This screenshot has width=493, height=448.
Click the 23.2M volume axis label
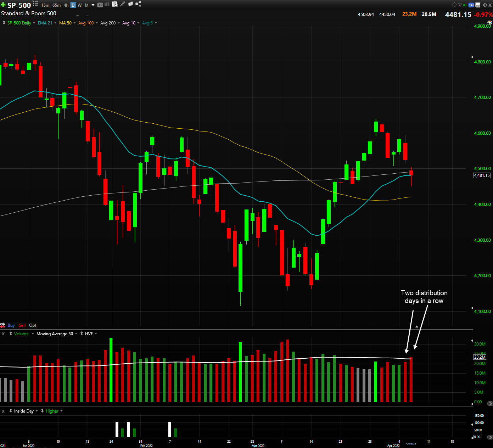point(480,357)
